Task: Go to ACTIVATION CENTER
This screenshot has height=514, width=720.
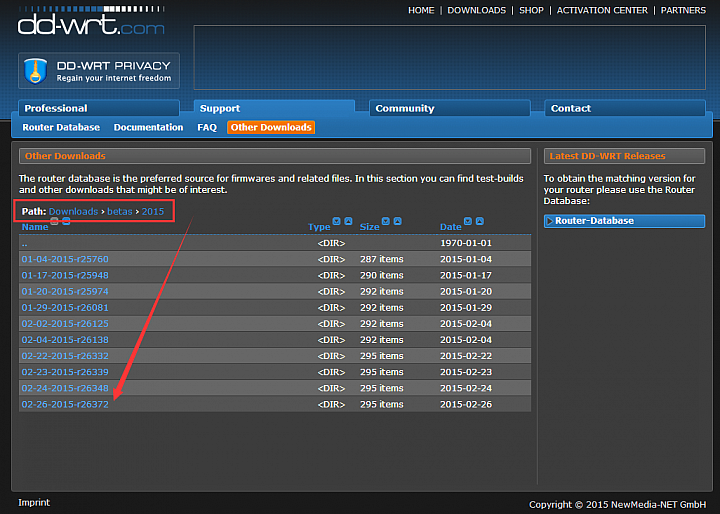Action: [602, 10]
